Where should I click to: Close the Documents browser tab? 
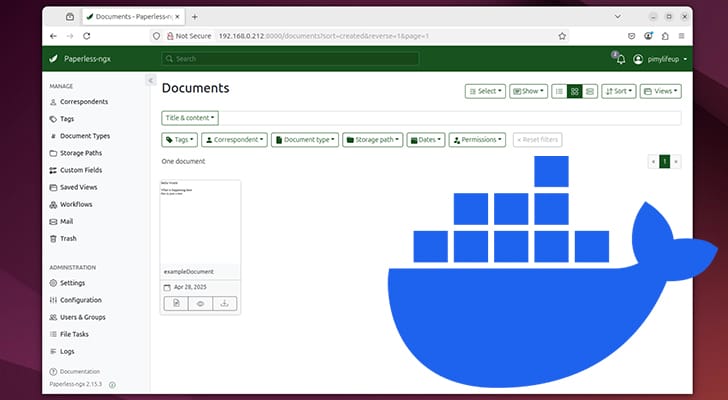pyautogui.click(x=177, y=17)
